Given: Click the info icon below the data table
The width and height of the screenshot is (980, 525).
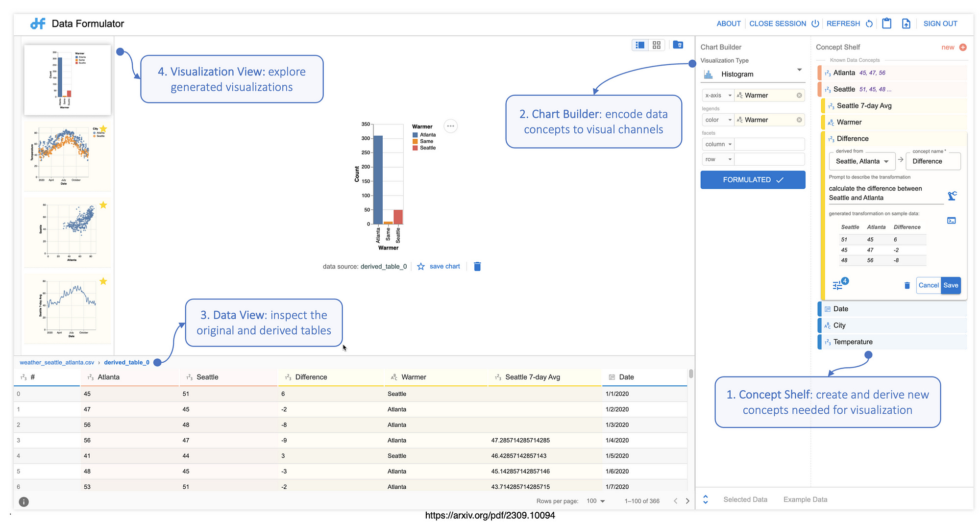Looking at the screenshot, I should coord(24,501).
